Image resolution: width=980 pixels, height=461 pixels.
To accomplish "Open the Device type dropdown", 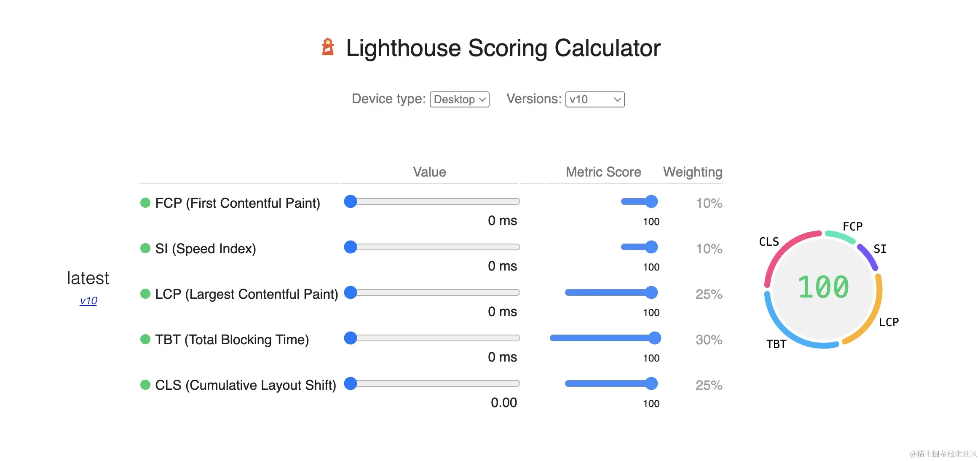I will 459,99.
